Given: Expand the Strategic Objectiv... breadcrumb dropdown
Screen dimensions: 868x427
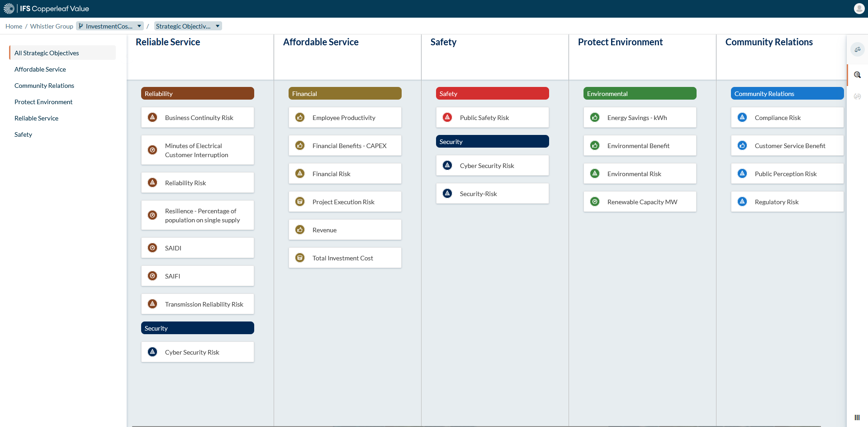Looking at the screenshot, I should coord(188,26).
